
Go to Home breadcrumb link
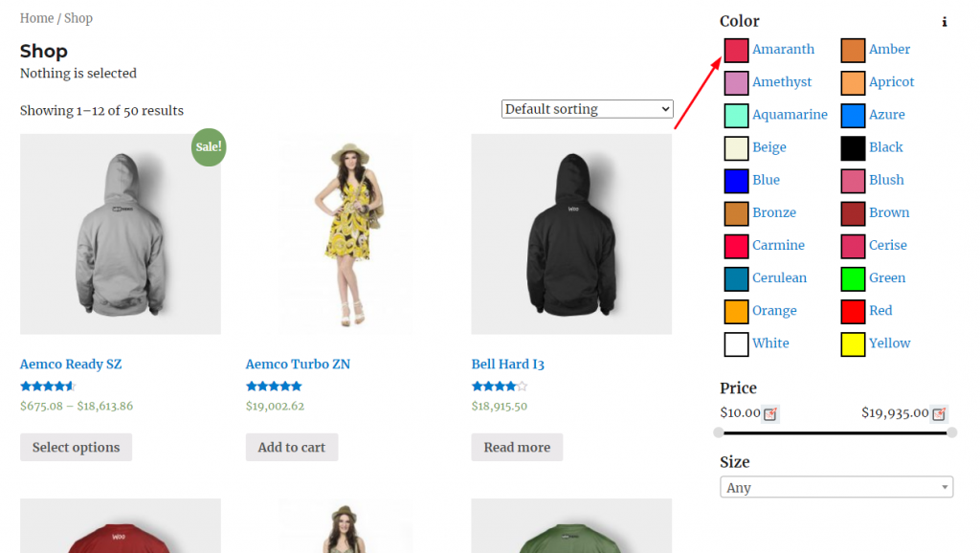(x=36, y=18)
